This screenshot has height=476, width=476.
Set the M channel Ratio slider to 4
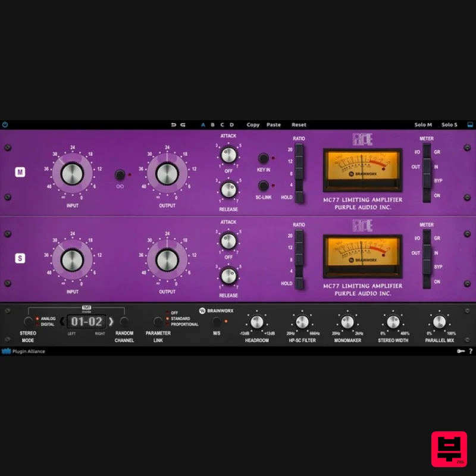[299, 185]
